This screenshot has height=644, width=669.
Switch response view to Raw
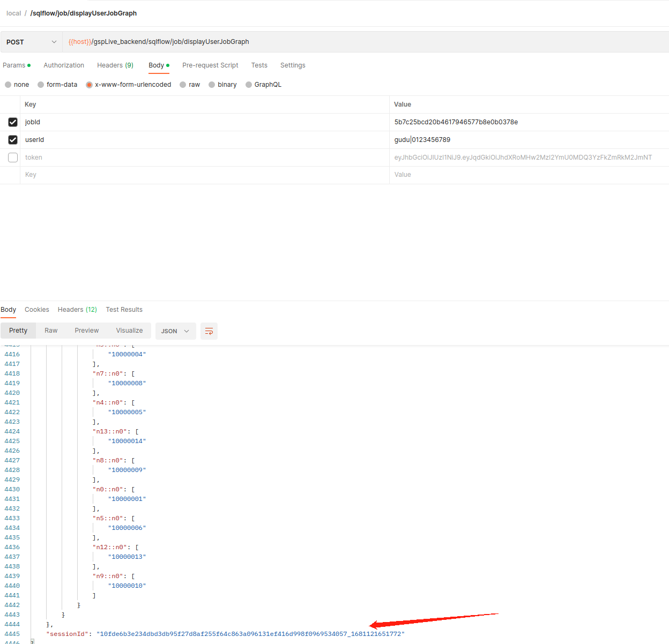pos(51,331)
